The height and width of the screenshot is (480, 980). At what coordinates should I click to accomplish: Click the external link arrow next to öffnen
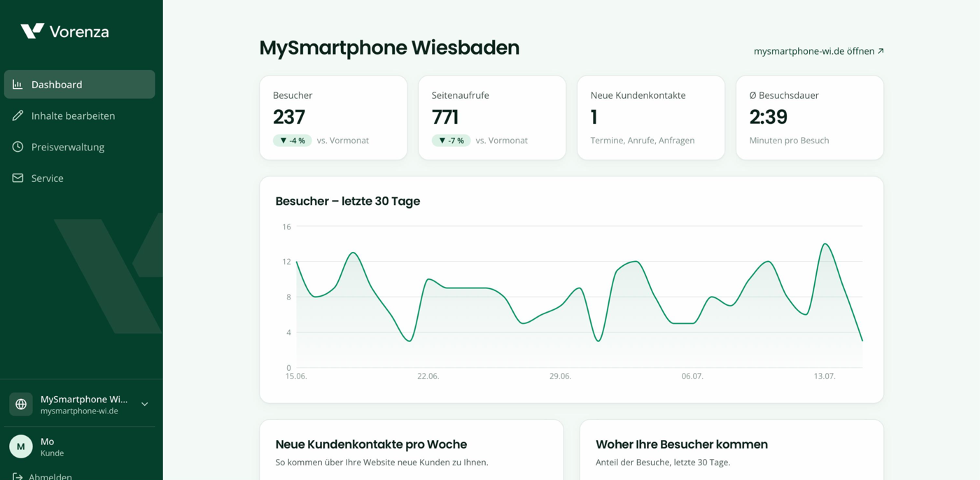pyautogui.click(x=881, y=51)
